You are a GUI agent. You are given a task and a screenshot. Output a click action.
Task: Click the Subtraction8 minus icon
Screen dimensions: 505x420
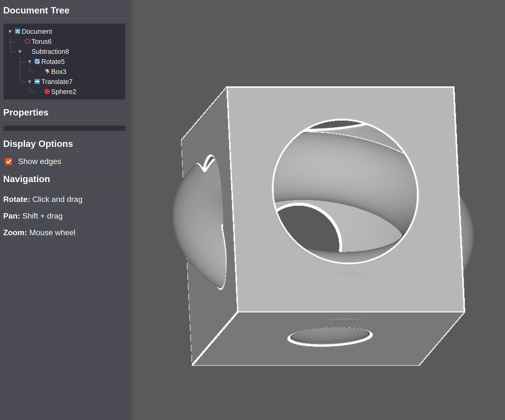tap(27, 52)
